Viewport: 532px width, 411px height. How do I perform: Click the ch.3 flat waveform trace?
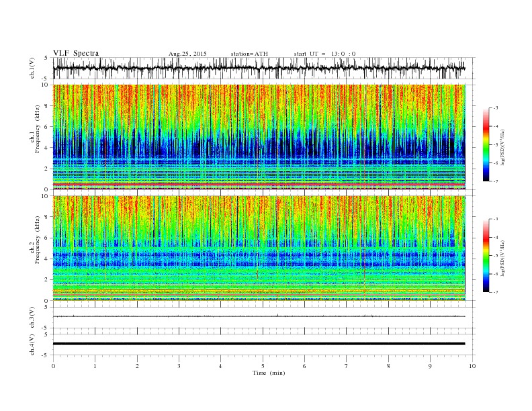pyautogui.click(x=259, y=316)
